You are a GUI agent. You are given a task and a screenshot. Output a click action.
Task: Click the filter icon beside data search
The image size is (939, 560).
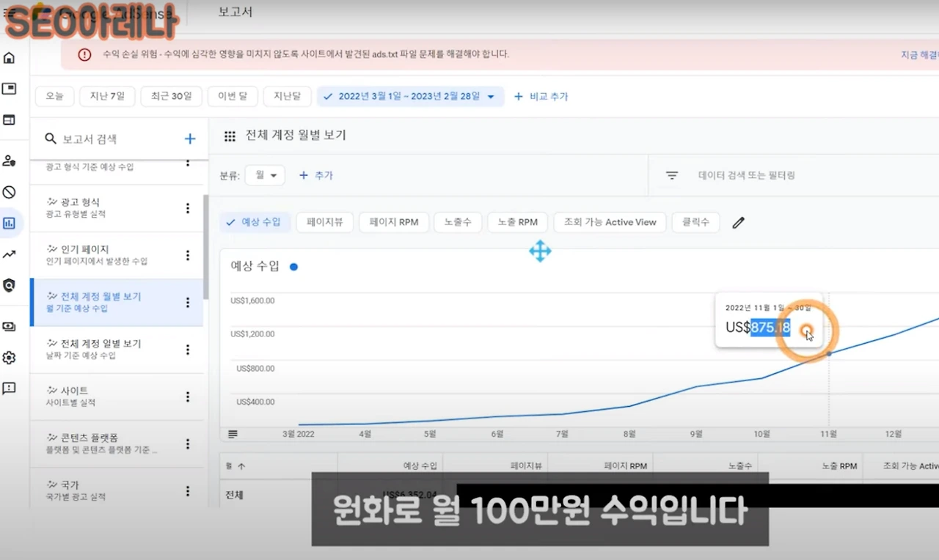(x=671, y=175)
